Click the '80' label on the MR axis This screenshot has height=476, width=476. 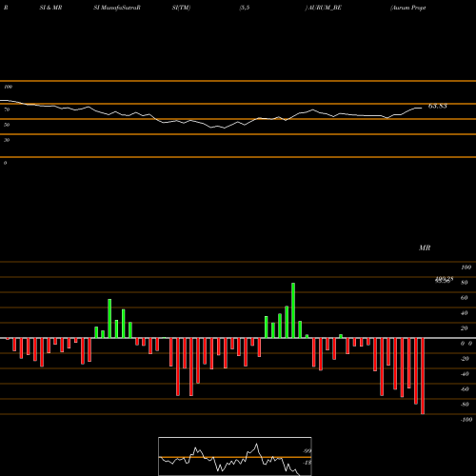click(x=464, y=283)
